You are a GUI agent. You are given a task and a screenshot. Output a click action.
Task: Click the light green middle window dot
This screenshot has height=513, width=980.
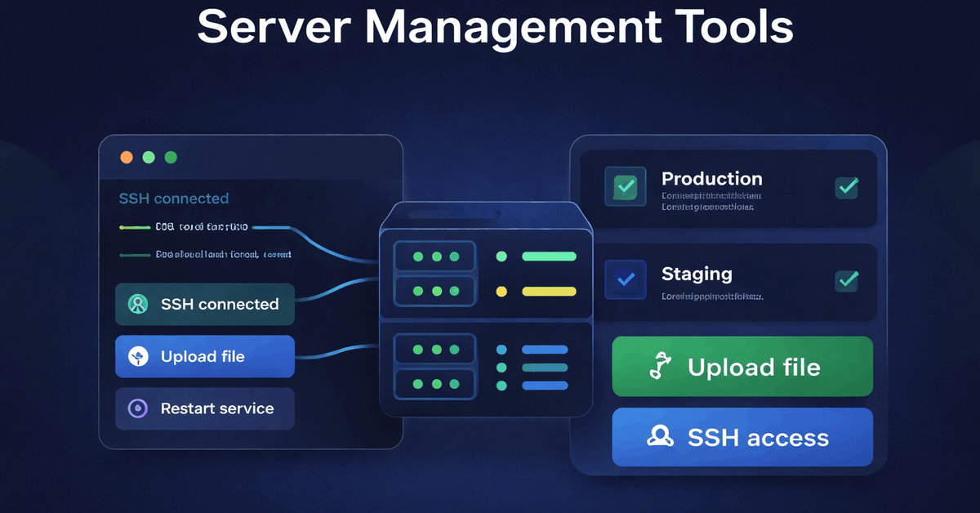149,158
